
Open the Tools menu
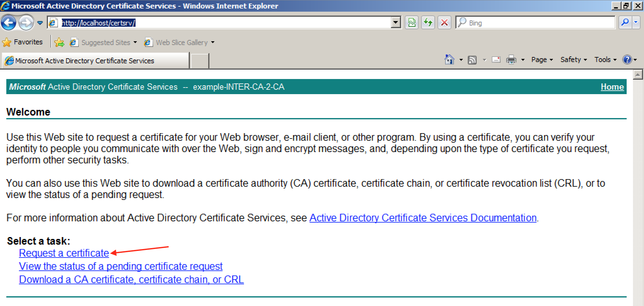[x=605, y=59]
